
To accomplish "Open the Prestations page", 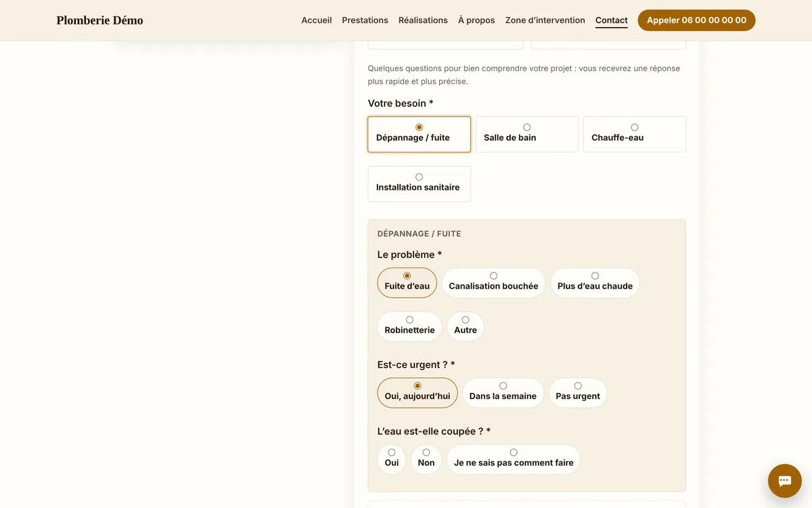I will pyautogui.click(x=365, y=20).
